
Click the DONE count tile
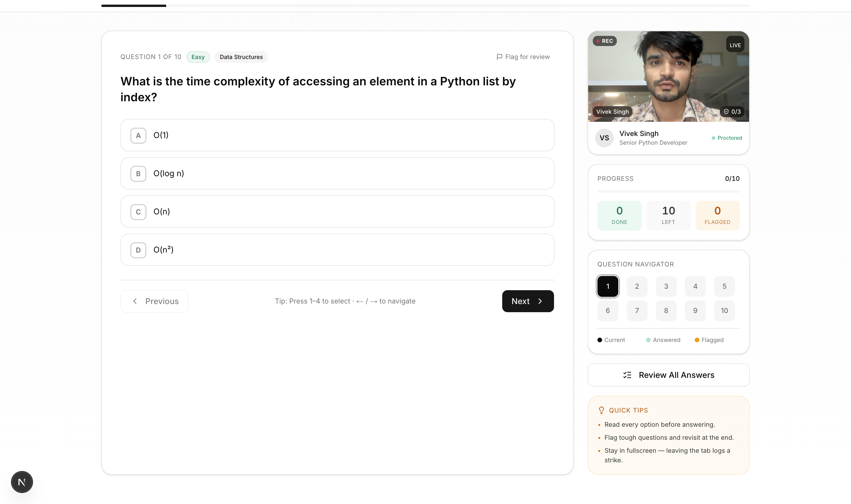[x=619, y=215]
